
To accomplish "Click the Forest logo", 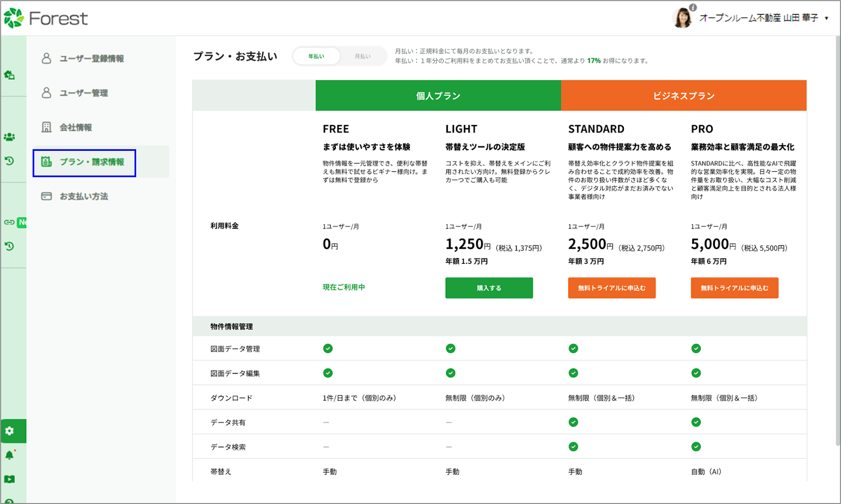I will 46,18.
